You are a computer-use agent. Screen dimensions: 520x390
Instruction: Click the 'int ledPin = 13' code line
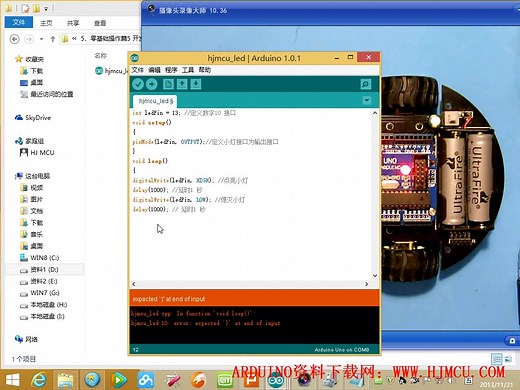[184, 113]
